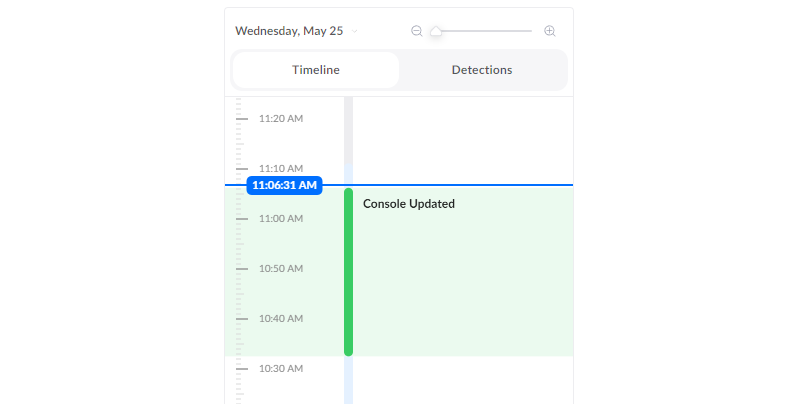
Task: Click the light blue bar below 10:30 AM
Action: tap(348, 380)
